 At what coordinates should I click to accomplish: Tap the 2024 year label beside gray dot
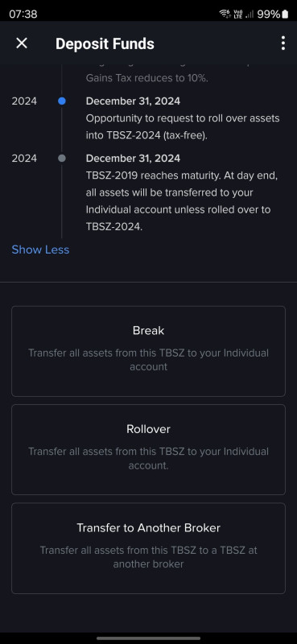pos(24,158)
